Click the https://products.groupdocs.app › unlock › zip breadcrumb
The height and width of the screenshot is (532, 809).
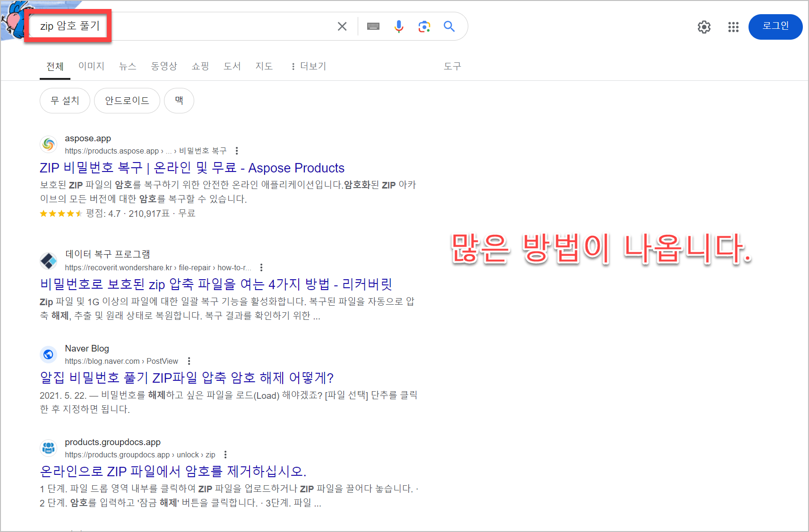pos(140,455)
